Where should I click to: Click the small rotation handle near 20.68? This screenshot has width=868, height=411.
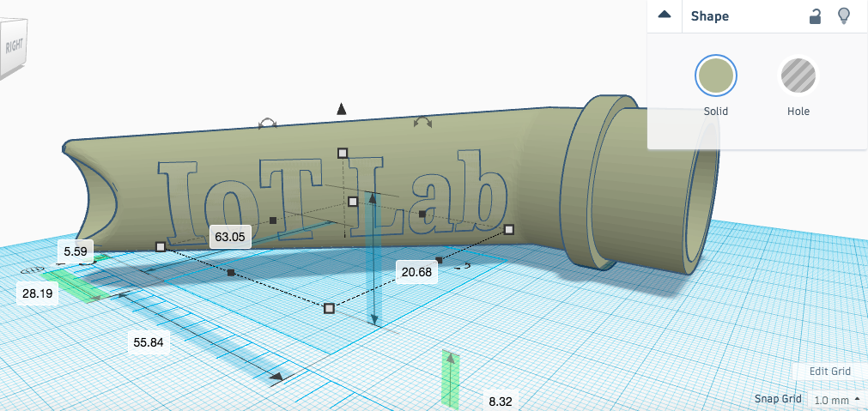(x=463, y=267)
